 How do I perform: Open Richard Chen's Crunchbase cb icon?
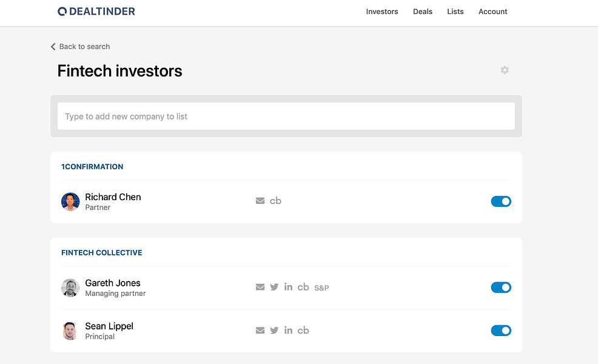(275, 201)
